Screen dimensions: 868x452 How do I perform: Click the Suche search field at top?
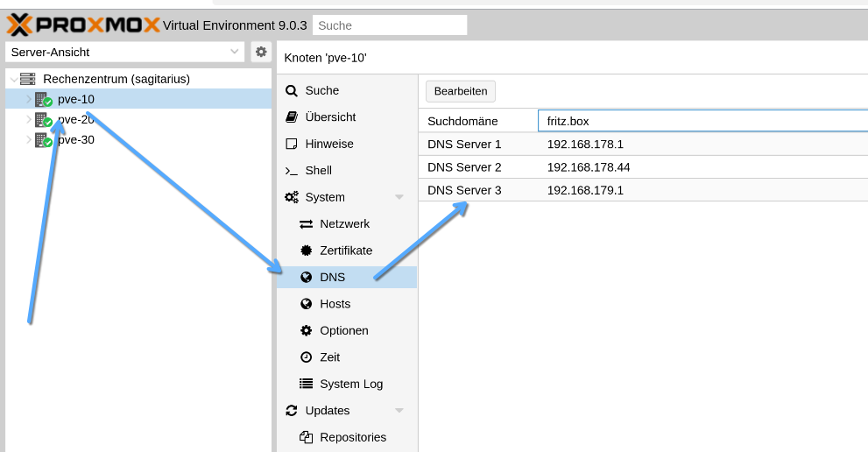pos(389,25)
